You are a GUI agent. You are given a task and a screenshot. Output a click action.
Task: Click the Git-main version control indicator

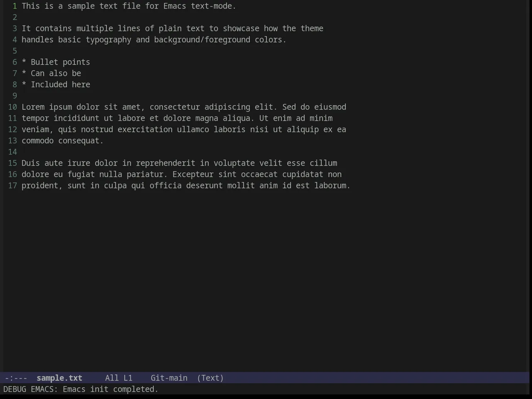click(x=169, y=378)
